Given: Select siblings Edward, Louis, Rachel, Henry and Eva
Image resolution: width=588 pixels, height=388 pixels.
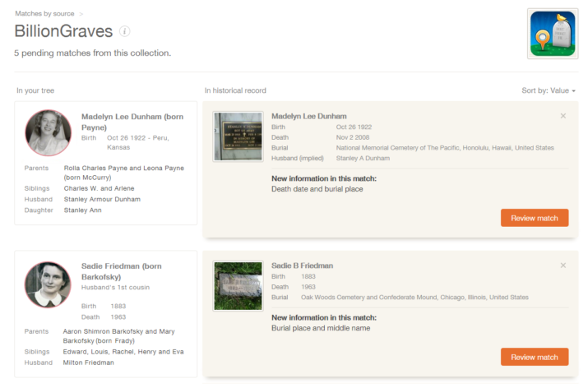Looking at the screenshot, I should pos(123,352).
